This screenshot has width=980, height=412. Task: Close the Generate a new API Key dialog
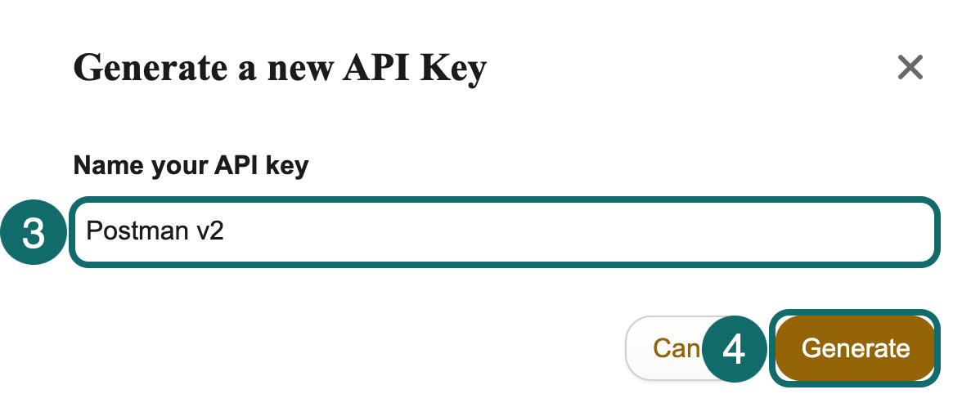[x=910, y=67]
